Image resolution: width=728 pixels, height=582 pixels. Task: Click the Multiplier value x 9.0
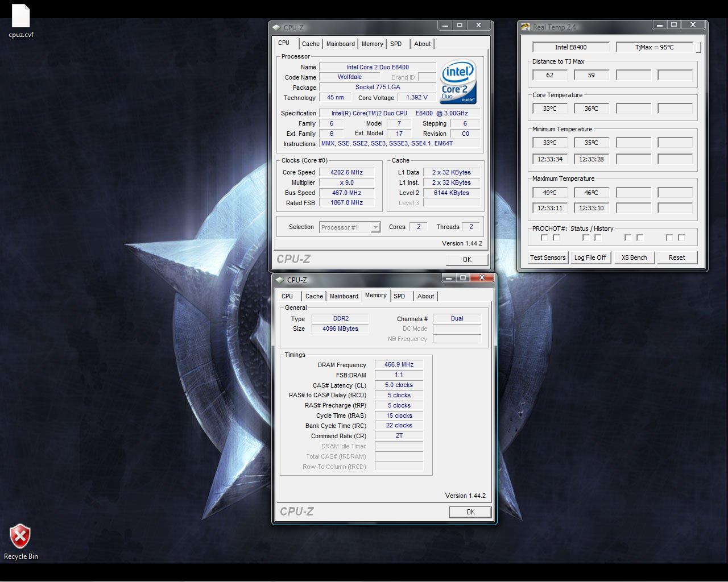[346, 182]
